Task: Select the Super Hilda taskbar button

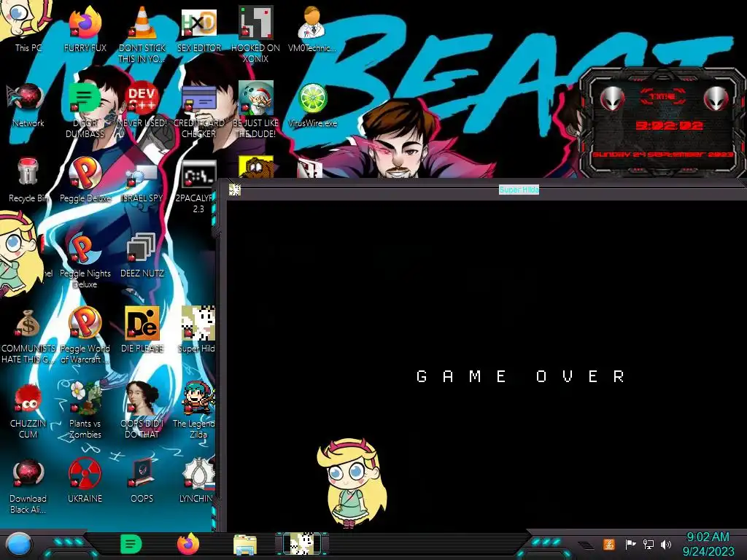Action: pyautogui.click(x=302, y=544)
